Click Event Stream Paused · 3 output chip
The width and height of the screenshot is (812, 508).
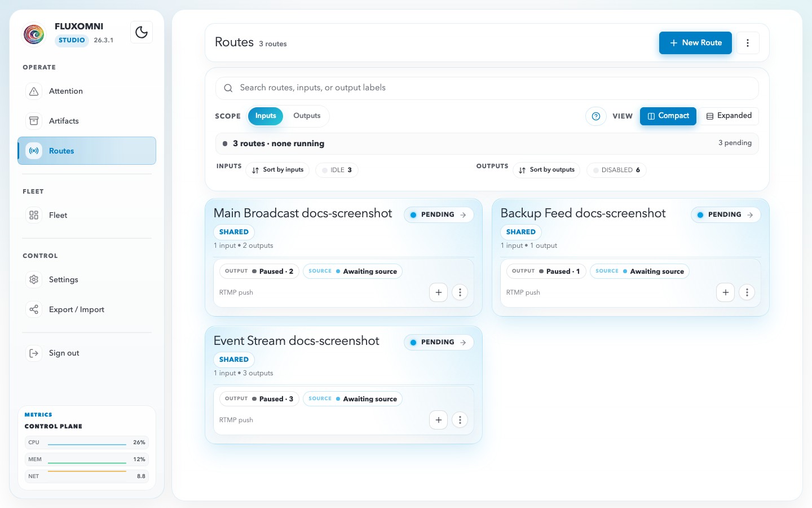259,399
